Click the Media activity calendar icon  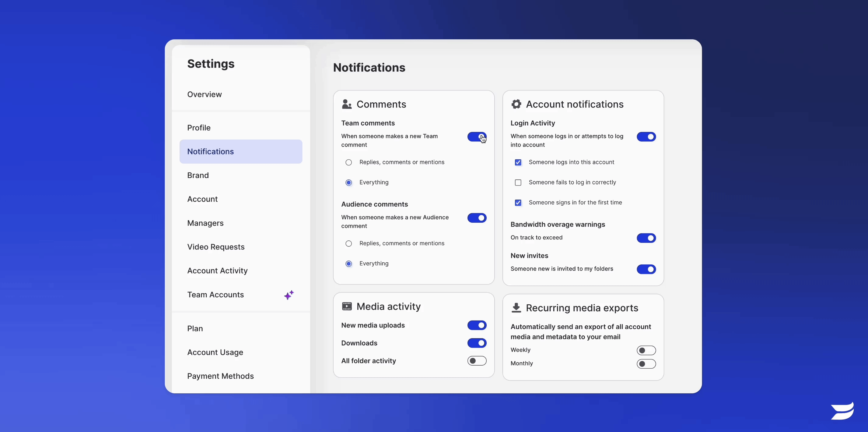tap(347, 306)
